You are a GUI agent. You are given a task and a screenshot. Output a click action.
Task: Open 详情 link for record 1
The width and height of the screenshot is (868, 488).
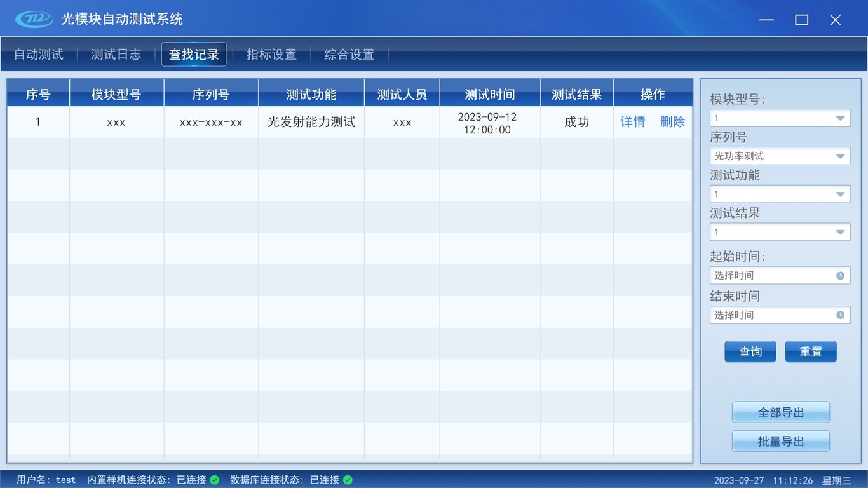633,122
